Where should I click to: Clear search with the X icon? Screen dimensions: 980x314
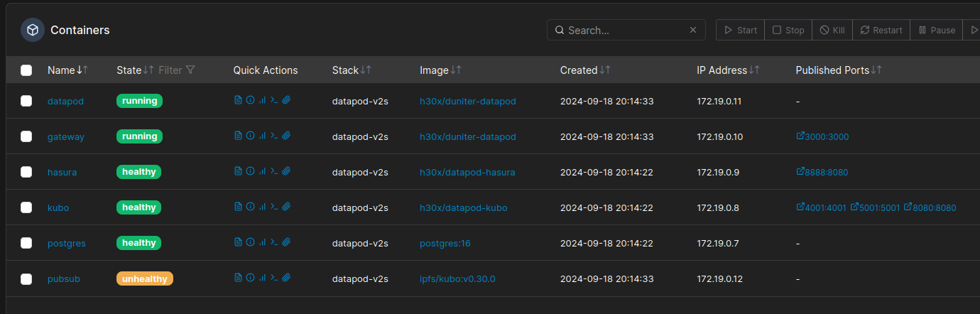pos(693,31)
